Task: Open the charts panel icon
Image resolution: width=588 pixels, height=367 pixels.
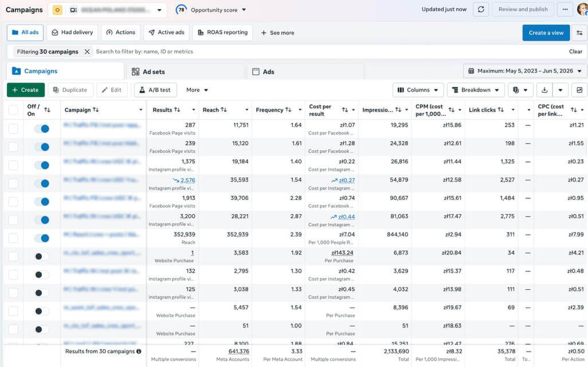Action: [x=579, y=90]
